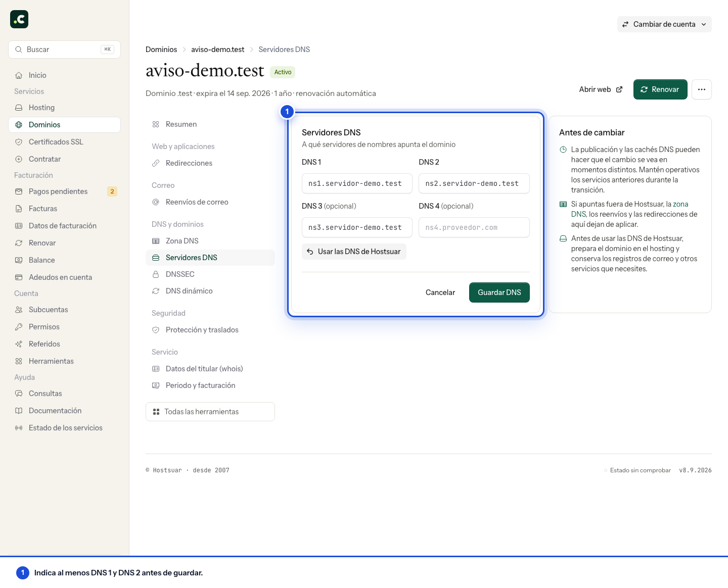Click the Periodo y facturación icon
Screen dimensions: 728x588
156,385
